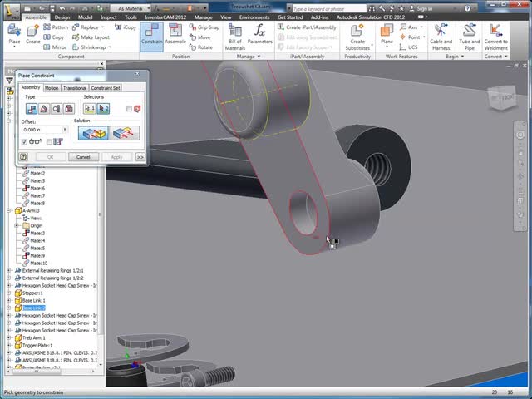Click Cancel in Place Constraint dialog
Viewport: 532px width, 399px height.
point(83,157)
